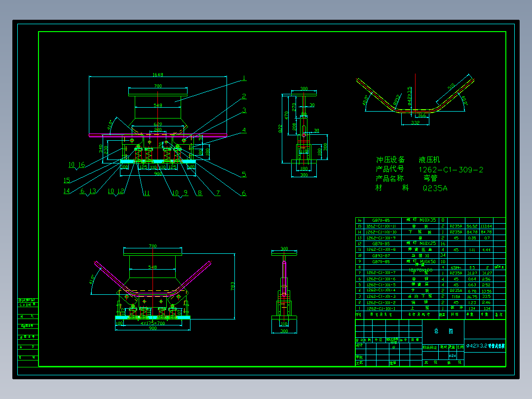This screenshot has height=399, width=532.
Task: Select the quantity 34 cell for 垫圈 10
Action: 443,255
